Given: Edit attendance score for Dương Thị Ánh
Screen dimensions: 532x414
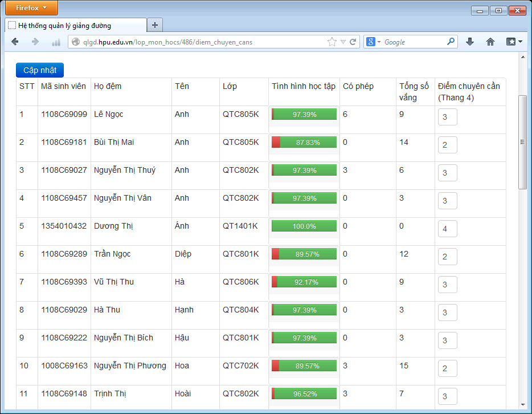Looking at the screenshot, I should click(x=447, y=229).
